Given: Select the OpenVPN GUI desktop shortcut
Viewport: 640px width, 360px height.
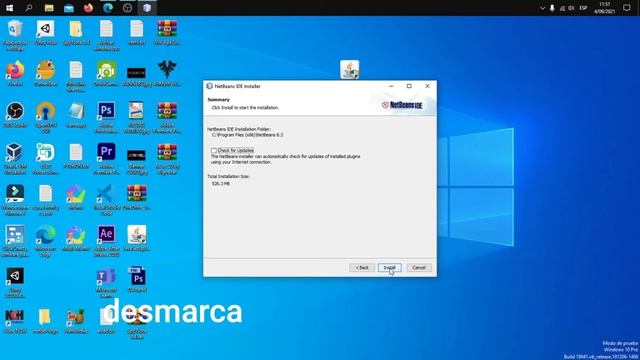Looking at the screenshot, I should pyautogui.click(x=45, y=118).
